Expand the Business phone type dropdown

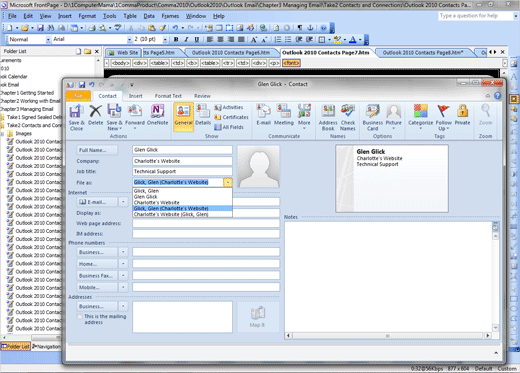click(123, 252)
